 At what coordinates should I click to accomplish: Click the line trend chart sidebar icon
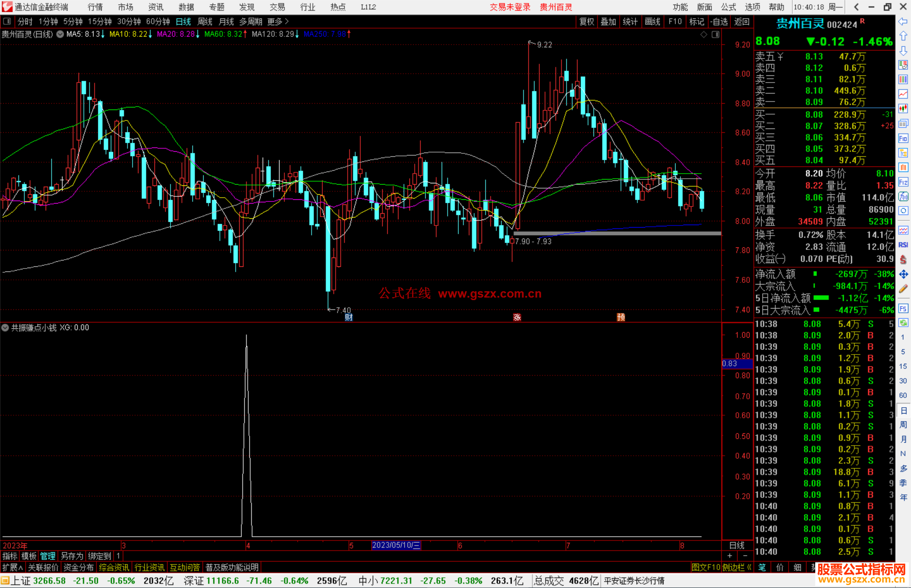(903, 94)
